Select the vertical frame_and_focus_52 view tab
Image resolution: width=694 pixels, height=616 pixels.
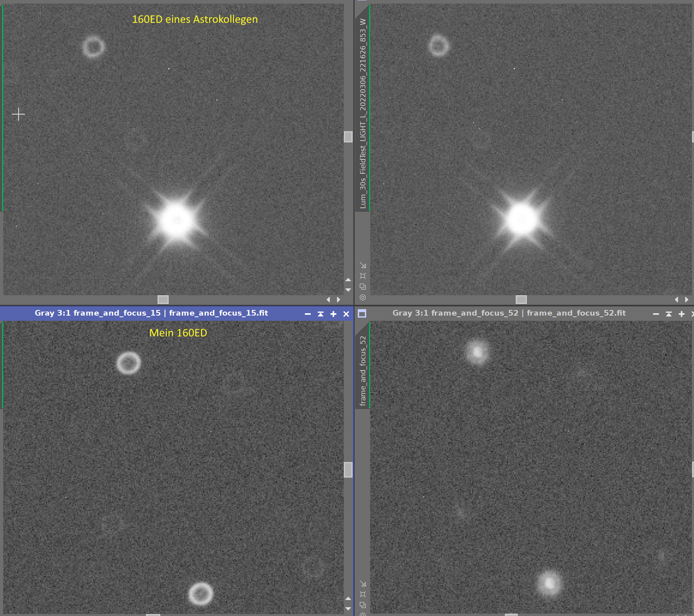[363, 371]
